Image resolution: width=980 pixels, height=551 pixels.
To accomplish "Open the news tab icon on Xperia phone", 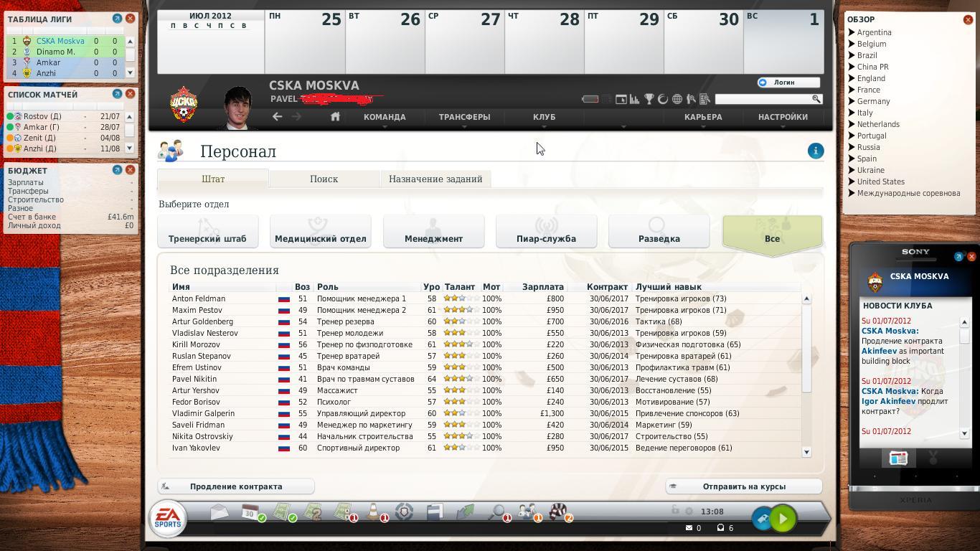I will [898, 458].
